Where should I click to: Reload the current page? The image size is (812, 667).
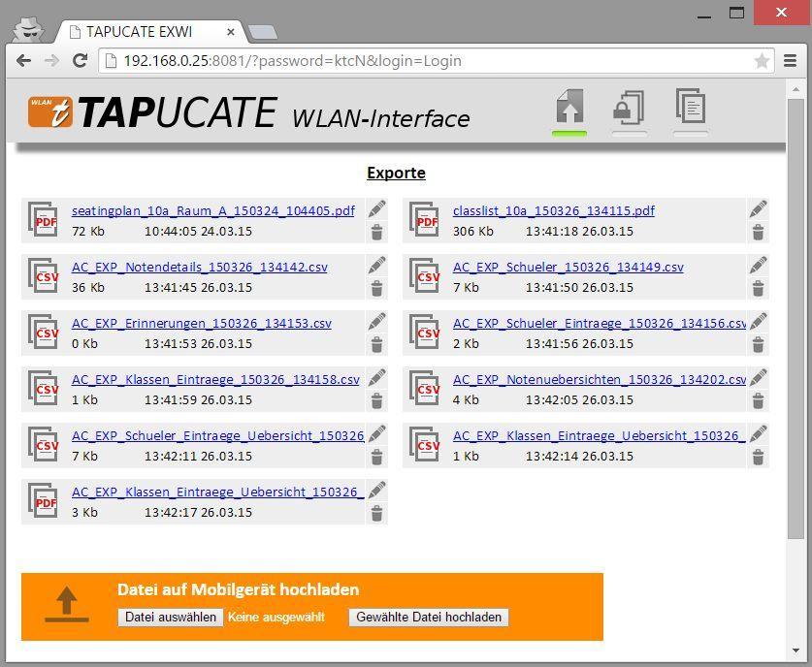(x=80, y=61)
